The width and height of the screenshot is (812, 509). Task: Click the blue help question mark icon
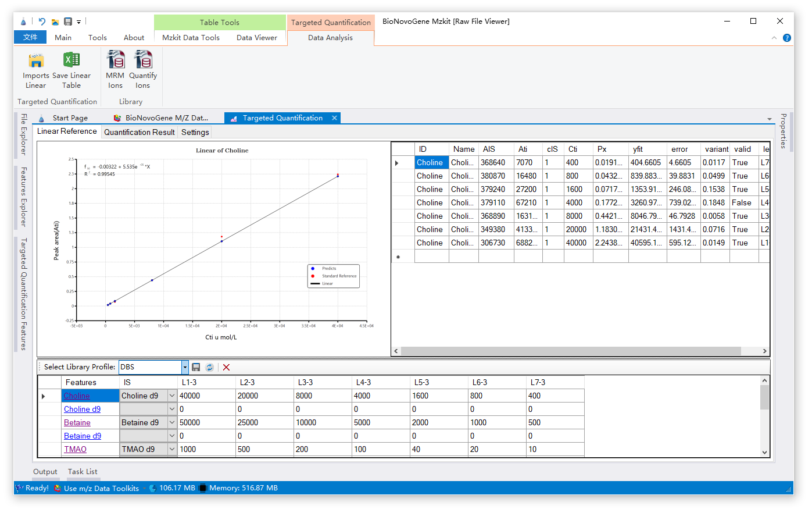point(787,38)
